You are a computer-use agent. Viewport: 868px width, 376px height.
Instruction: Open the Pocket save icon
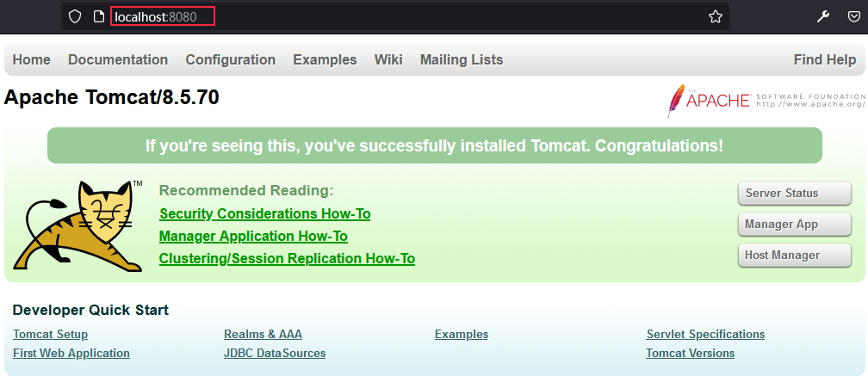(x=853, y=16)
